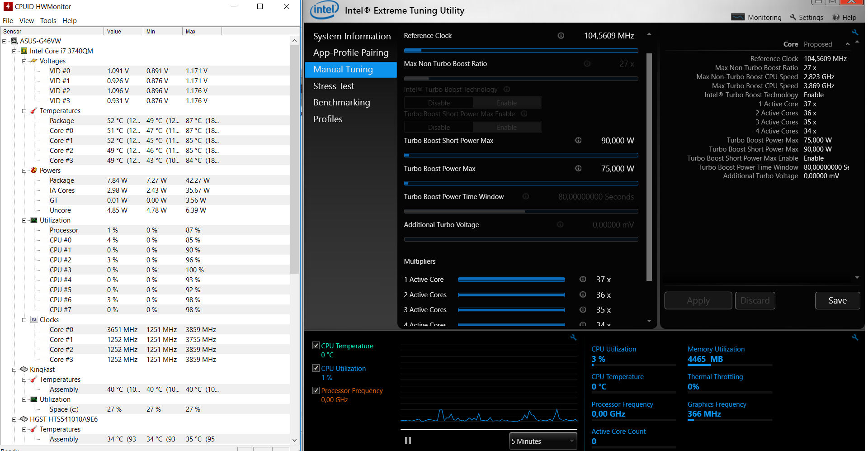This screenshot has width=868, height=451.
Task: Open Settings wrench in XTU top bar
Action: tap(806, 17)
